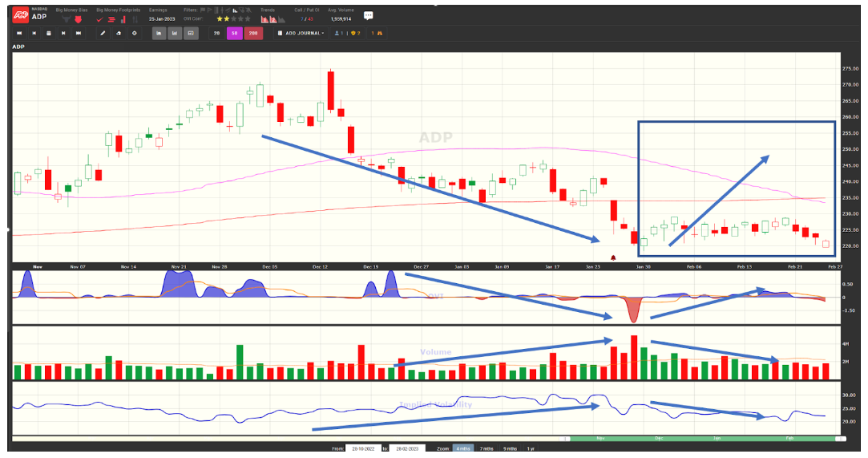Toggle the 200-period moving average
Viewport: 868px width, 458px height.
point(253,33)
